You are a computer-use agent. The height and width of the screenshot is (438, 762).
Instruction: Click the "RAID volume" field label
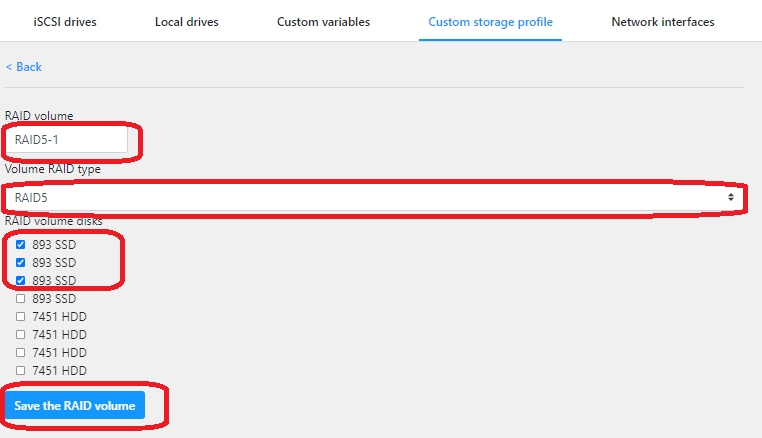point(39,116)
